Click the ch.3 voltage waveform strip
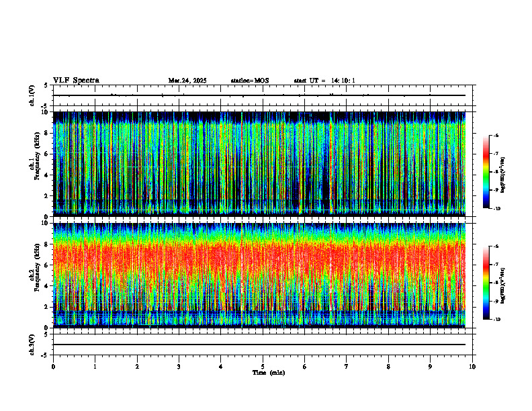Viewport: 532px width, 411px height. pos(263,345)
